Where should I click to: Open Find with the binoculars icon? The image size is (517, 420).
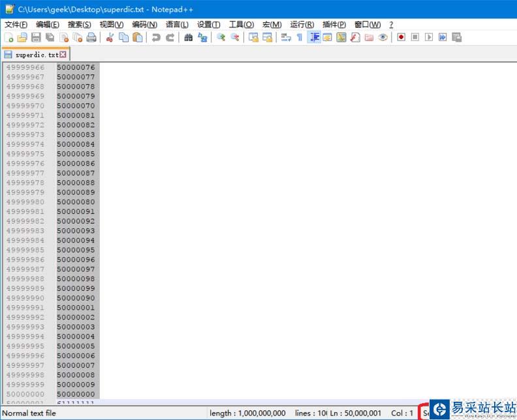[x=188, y=38]
